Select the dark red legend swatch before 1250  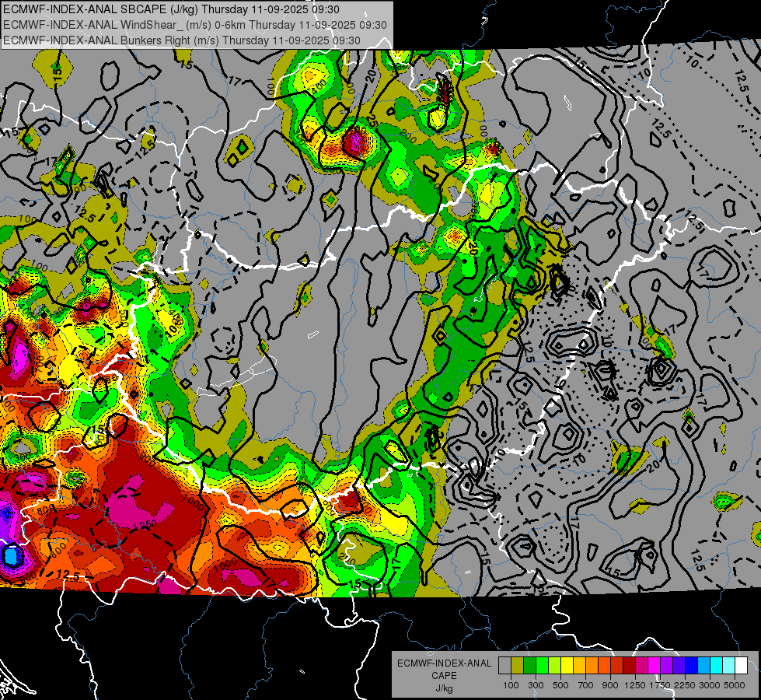tap(629, 666)
